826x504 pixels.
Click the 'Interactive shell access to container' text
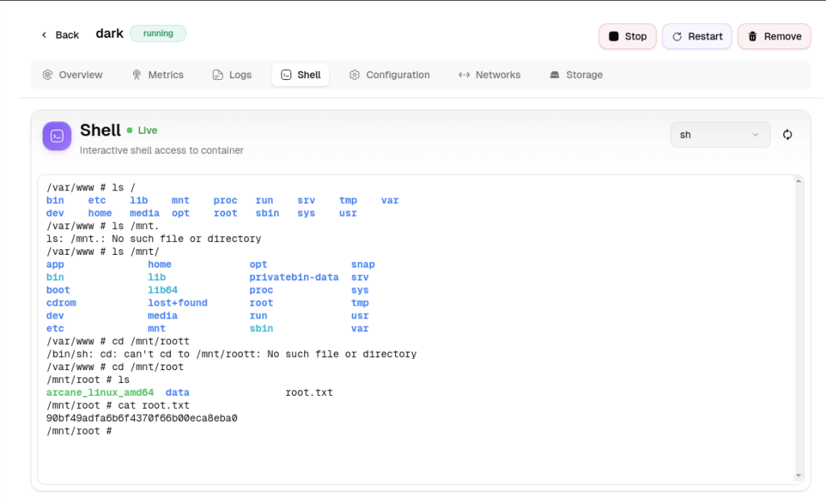[161, 151]
